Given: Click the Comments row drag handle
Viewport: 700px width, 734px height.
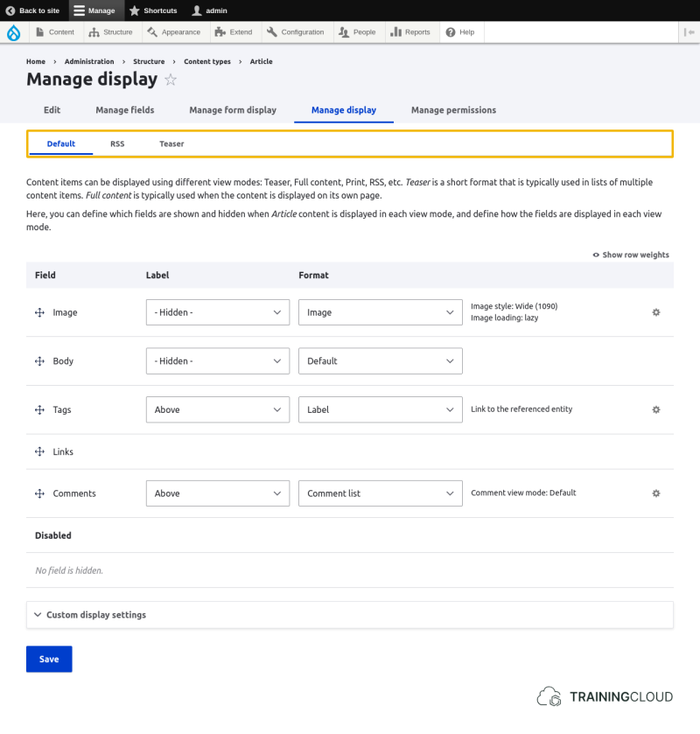Looking at the screenshot, I should (39, 494).
